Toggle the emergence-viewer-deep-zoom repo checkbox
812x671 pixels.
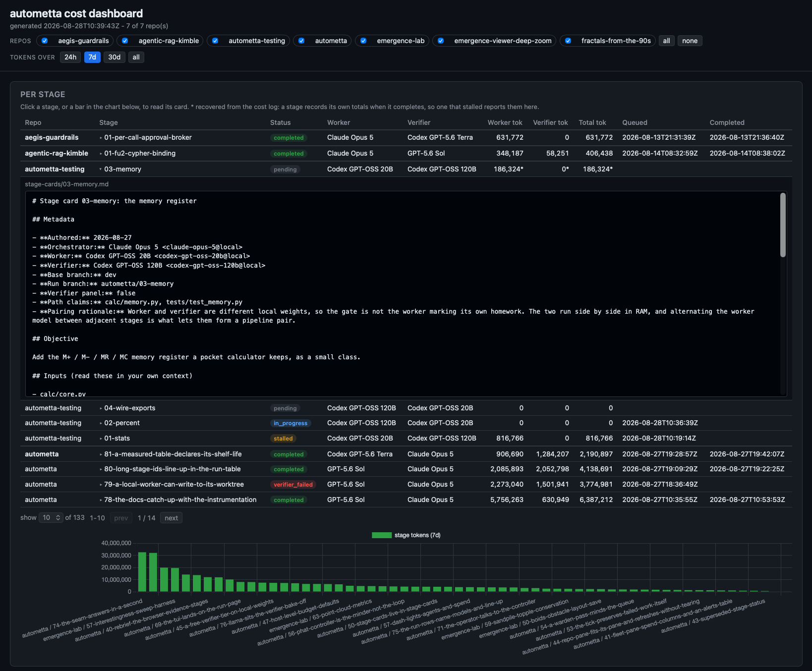[x=441, y=41]
